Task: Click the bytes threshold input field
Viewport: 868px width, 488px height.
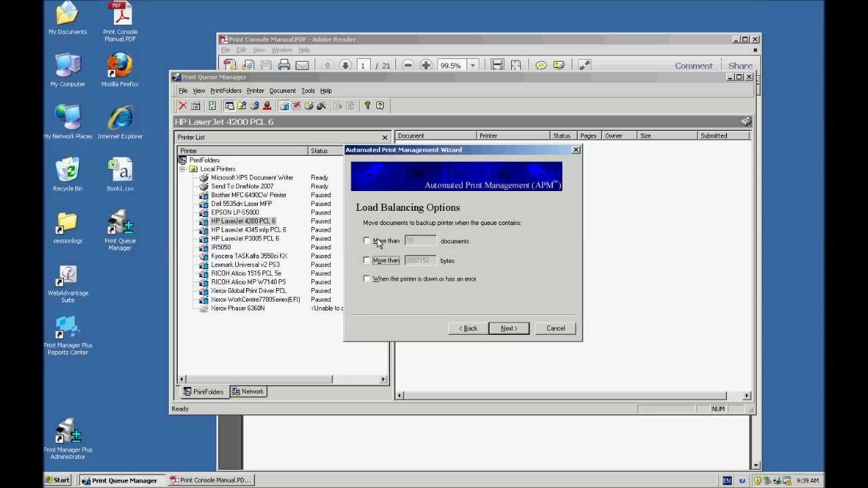Action: (x=420, y=260)
